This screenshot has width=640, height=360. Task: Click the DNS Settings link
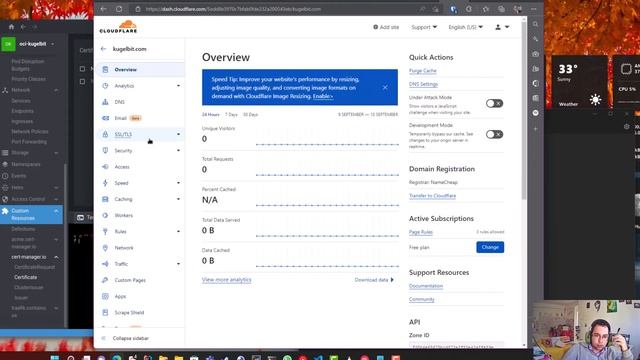[423, 84]
